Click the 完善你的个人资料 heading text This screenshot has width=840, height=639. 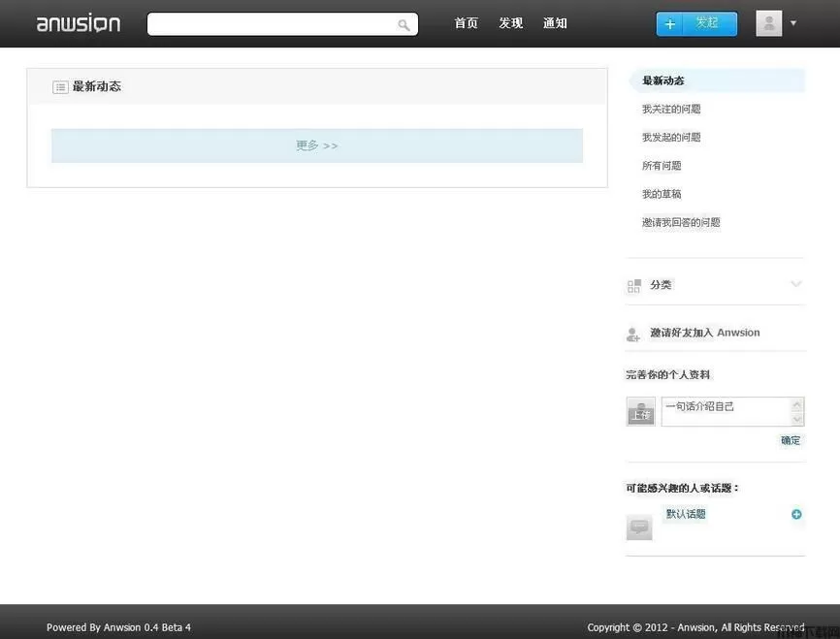coord(668,375)
